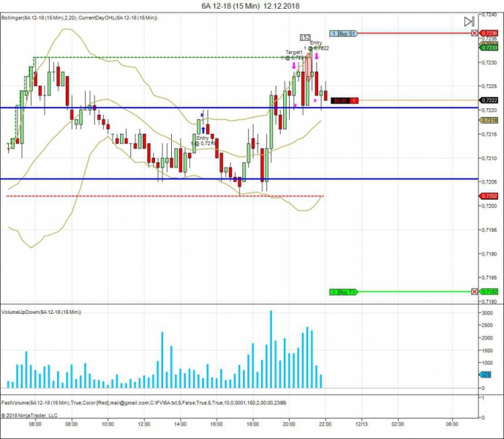Screen dimensions: 504x439
Task: Click the 12/13 date label on time axis
Action: point(361,424)
